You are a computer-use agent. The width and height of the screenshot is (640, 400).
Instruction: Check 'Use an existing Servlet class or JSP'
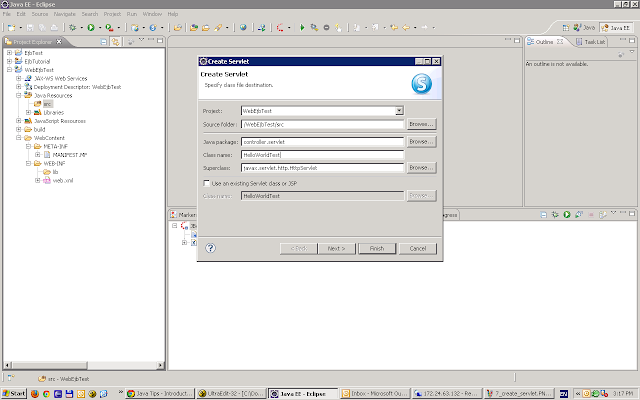pos(207,183)
